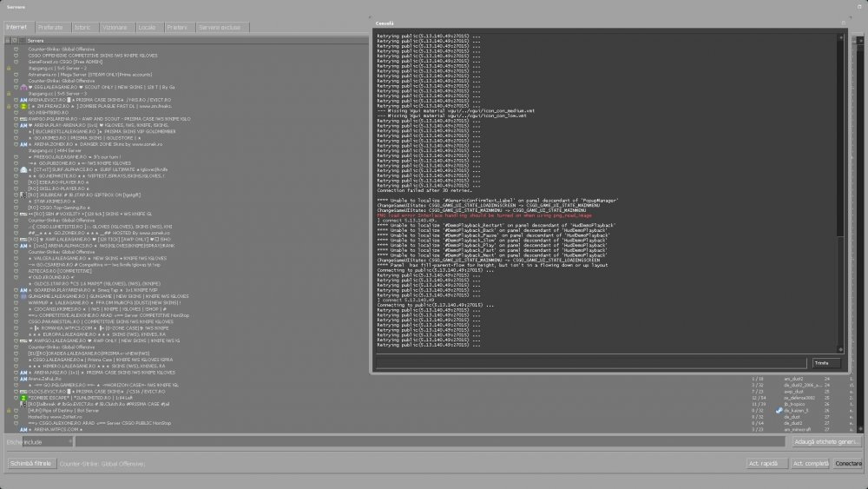Click the shield icon of GO.NIGHTBIRD.RO server
The height and width of the screenshot is (489, 868).
(x=16, y=113)
